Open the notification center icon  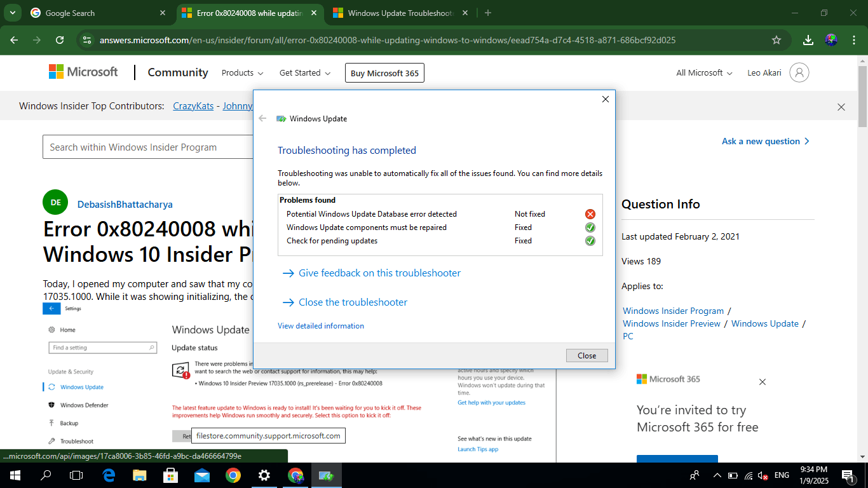pyautogui.click(x=847, y=475)
